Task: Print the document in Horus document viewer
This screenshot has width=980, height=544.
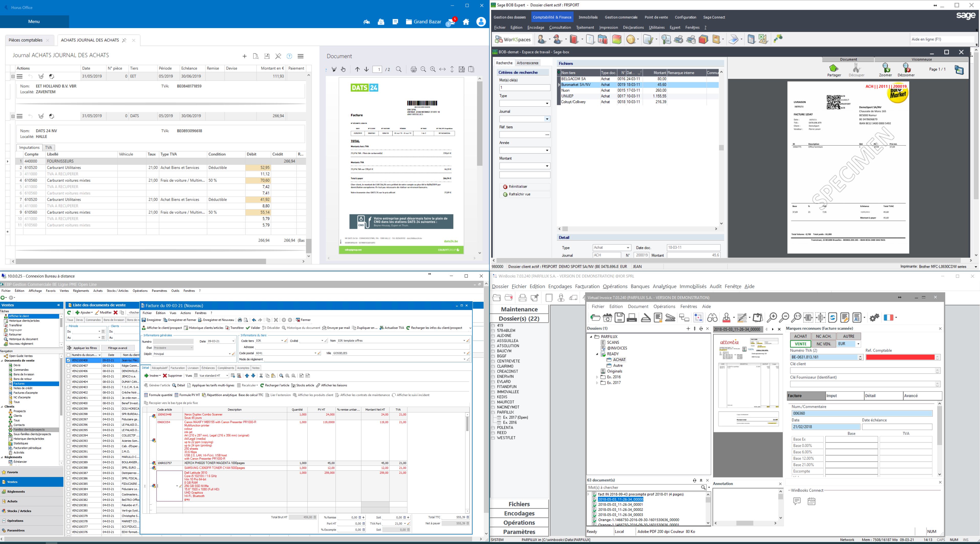Action: point(414,69)
